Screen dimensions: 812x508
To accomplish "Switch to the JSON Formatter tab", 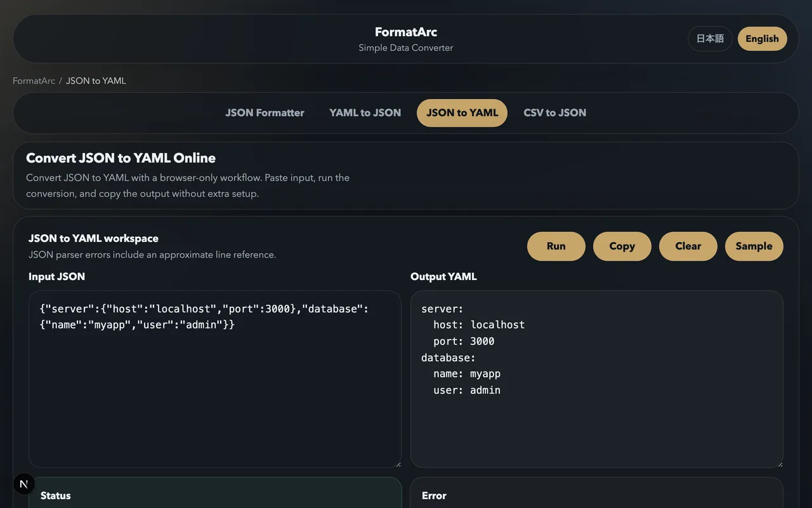I will (x=265, y=112).
